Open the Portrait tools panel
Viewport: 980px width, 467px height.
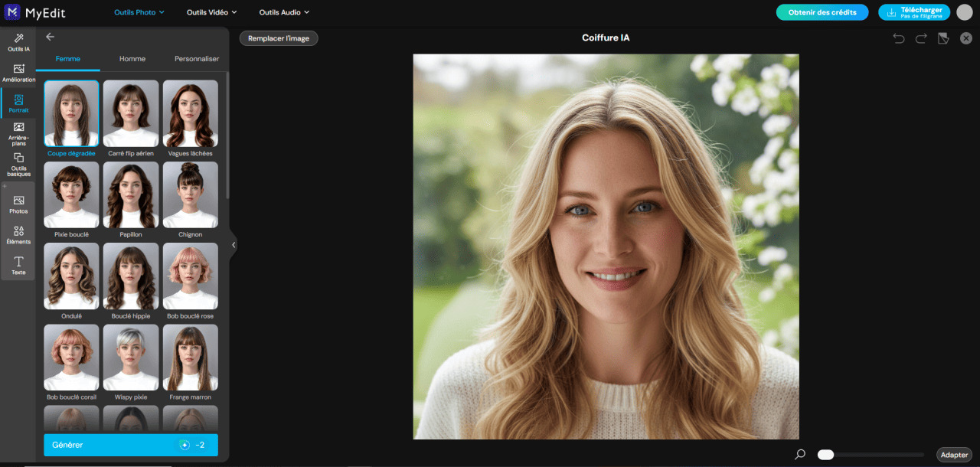point(18,102)
